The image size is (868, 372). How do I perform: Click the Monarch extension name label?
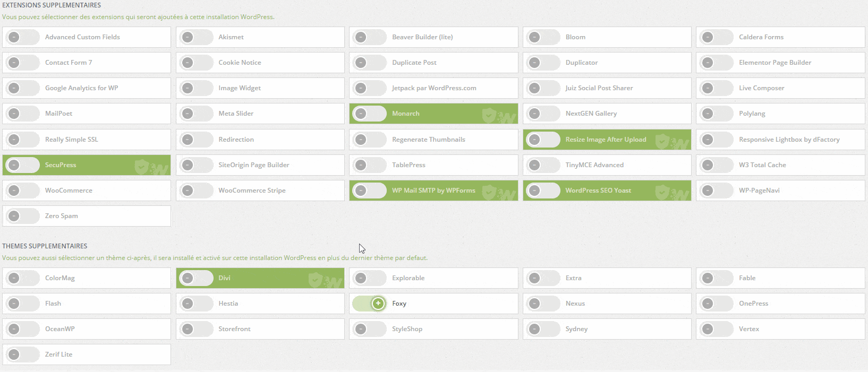click(406, 114)
